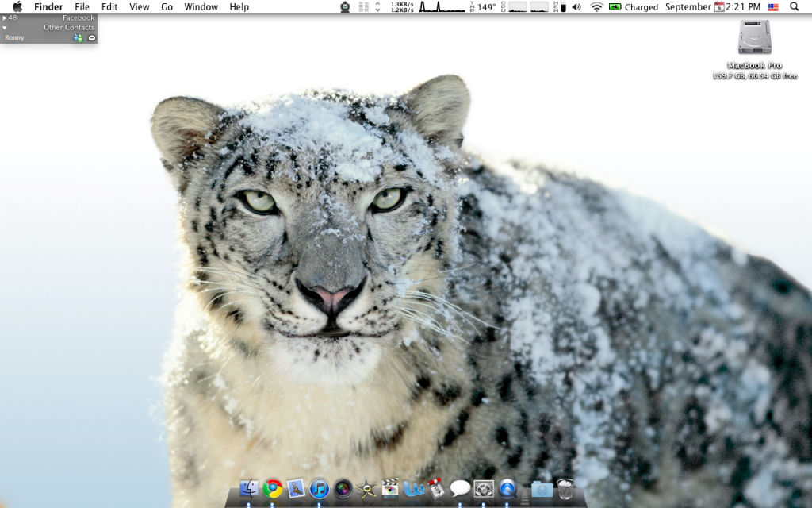Click the calendar date icon in menu bar

tap(718, 6)
